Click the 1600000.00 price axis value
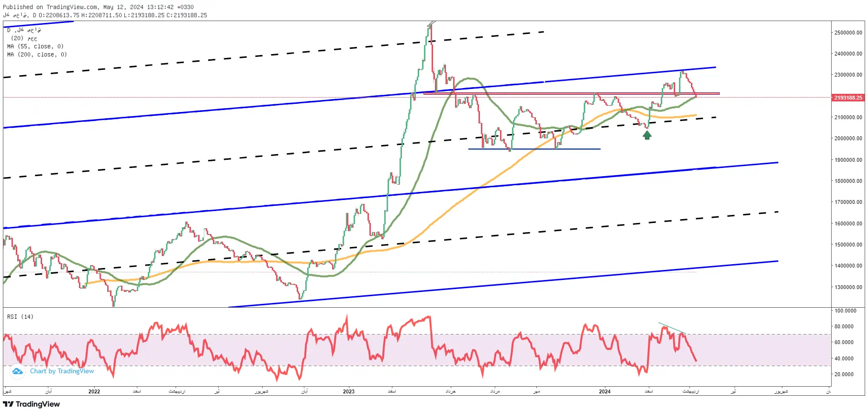Viewport: 868px width, 413px height. (x=848, y=223)
